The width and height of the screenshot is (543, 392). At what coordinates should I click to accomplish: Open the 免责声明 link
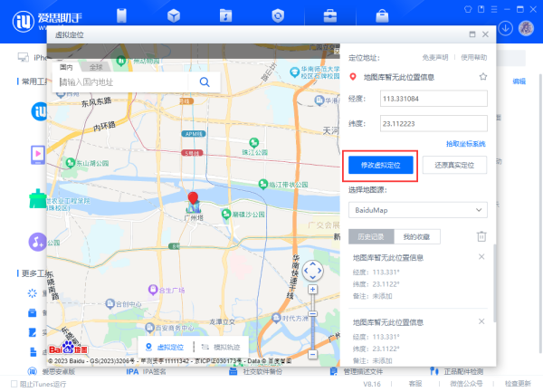pos(435,57)
